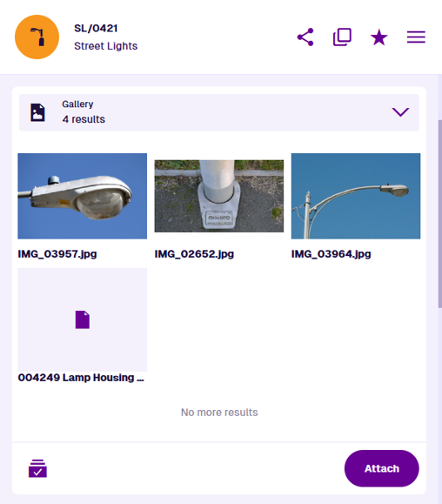This screenshot has height=504, width=442.
Task: Open the 004249 Lamp Housing document tile
Action: tap(83, 319)
